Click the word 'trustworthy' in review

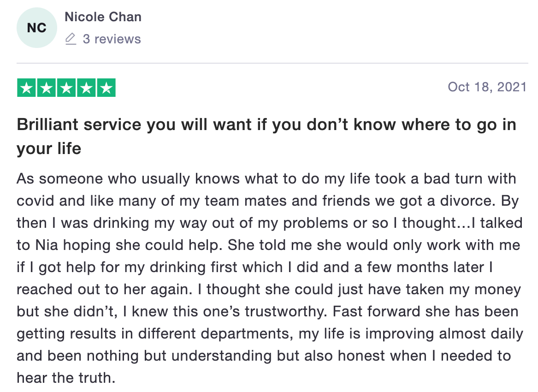pos(284,312)
